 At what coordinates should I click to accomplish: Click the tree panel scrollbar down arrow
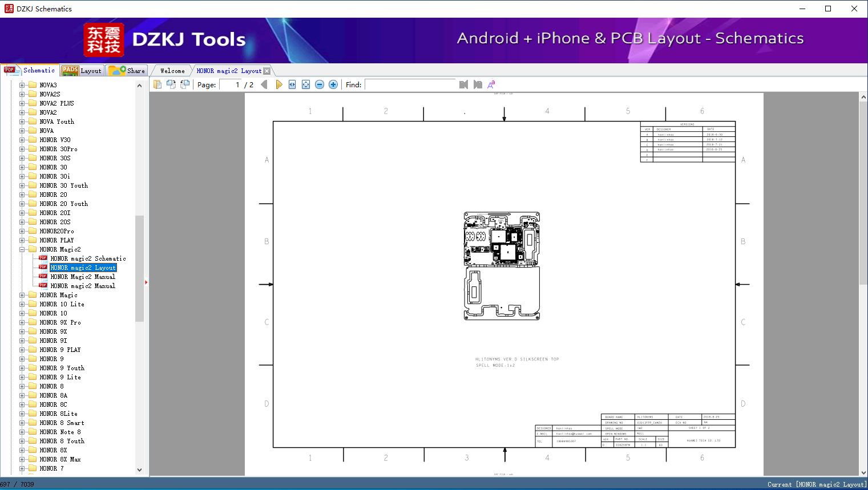139,470
